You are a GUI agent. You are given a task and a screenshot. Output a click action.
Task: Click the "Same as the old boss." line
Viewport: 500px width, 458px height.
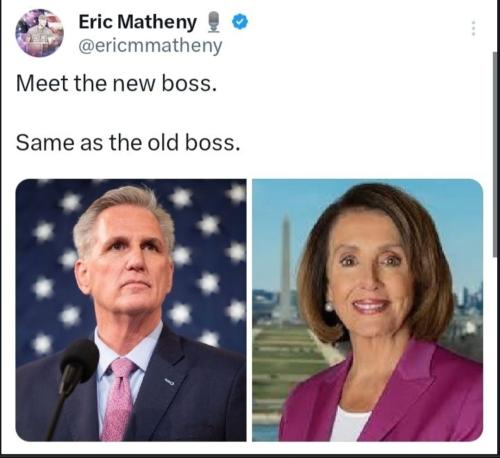[x=128, y=143]
